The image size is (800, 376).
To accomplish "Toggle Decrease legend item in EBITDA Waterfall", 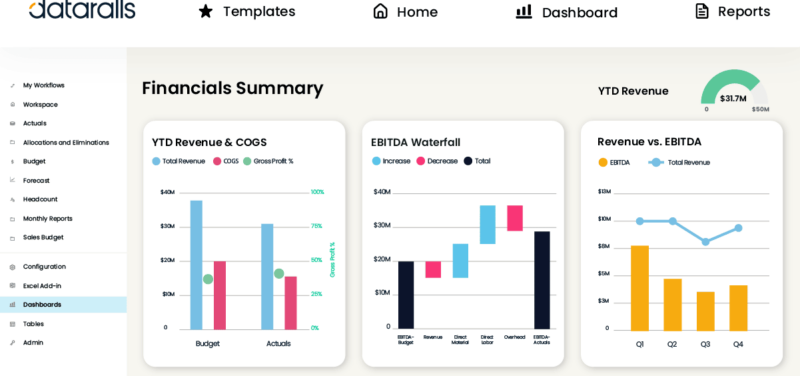I will [437, 161].
